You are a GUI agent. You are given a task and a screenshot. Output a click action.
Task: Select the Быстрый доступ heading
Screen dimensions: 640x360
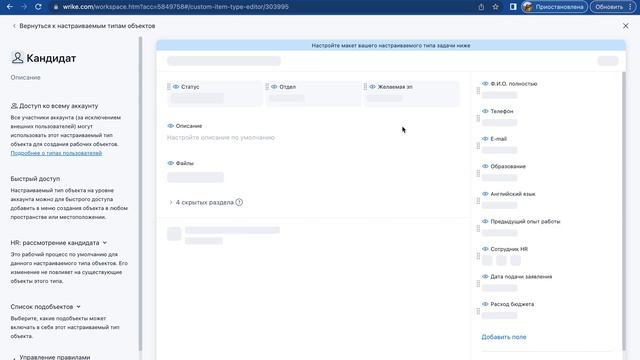(x=35, y=179)
